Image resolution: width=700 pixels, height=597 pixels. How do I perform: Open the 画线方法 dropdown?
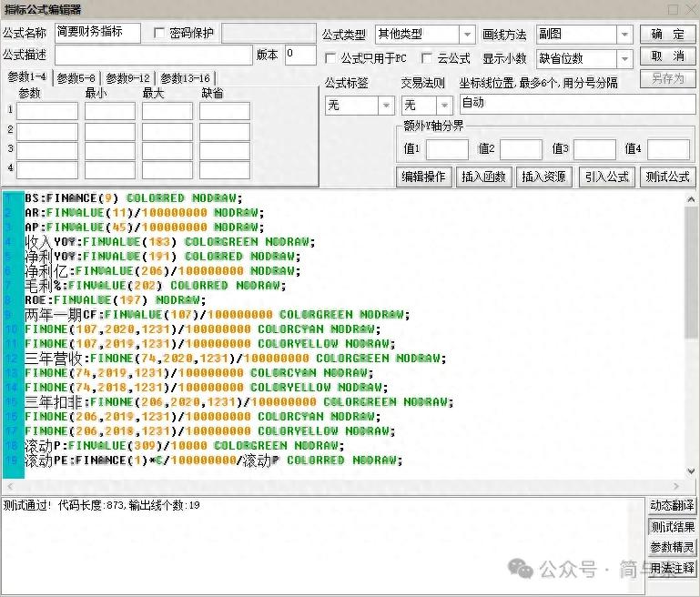click(x=624, y=35)
